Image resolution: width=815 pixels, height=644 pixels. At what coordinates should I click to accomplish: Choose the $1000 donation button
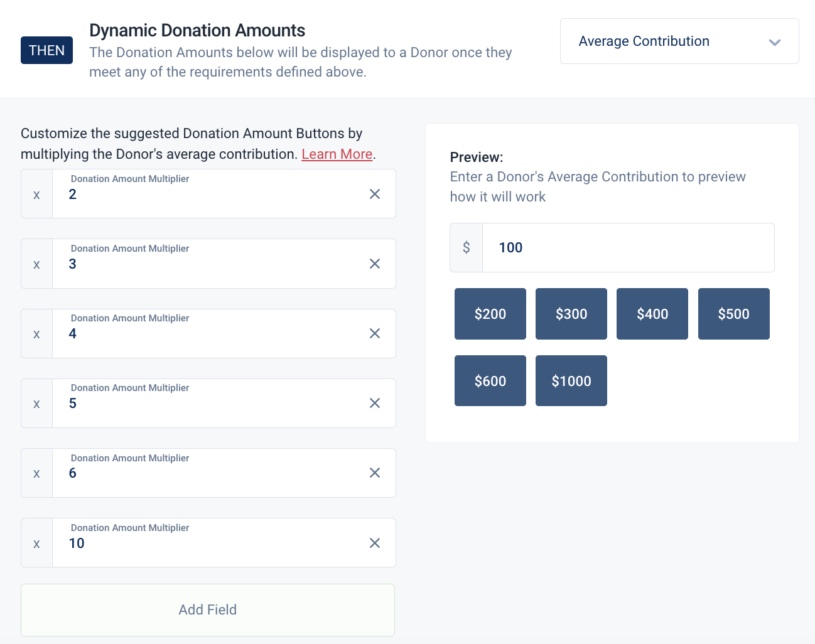click(x=571, y=381)
